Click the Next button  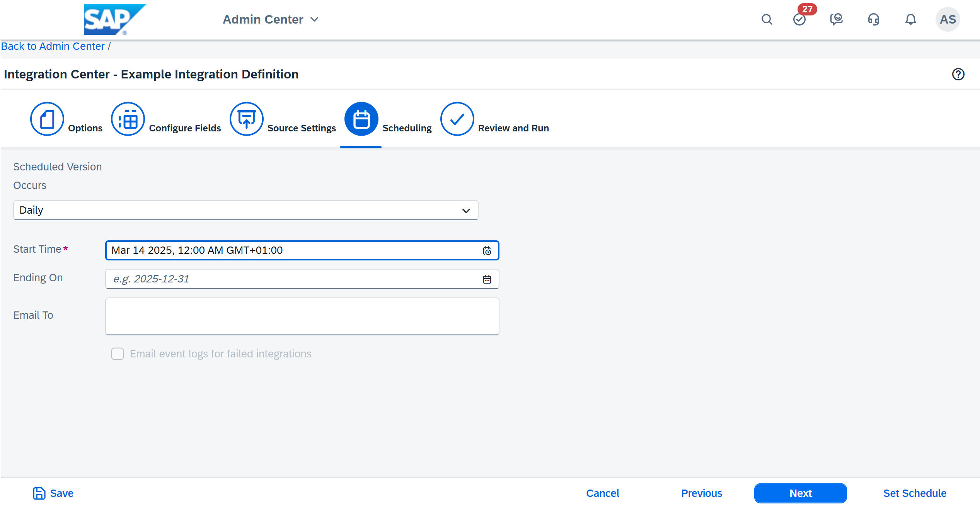pos(800,493)
